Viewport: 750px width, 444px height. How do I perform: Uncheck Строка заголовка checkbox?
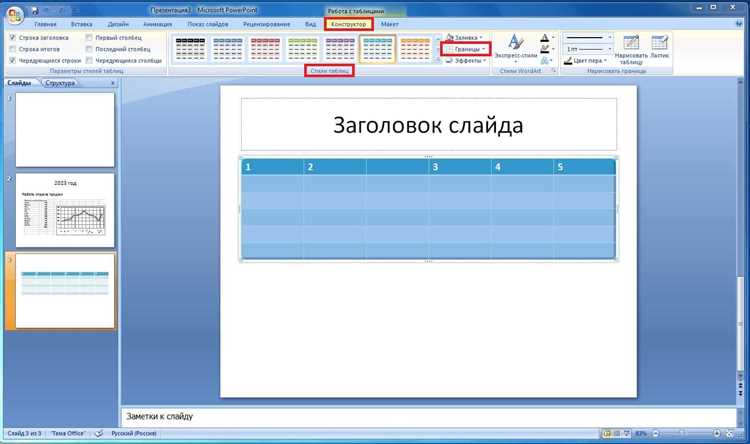pyautogui.click(x=13, y=37)
